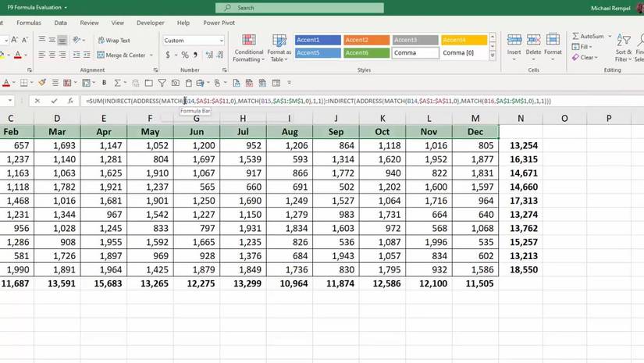The image size is (644, 363).
Task: Expand the cell styles gallery
Action: click(x=493, y=56)
